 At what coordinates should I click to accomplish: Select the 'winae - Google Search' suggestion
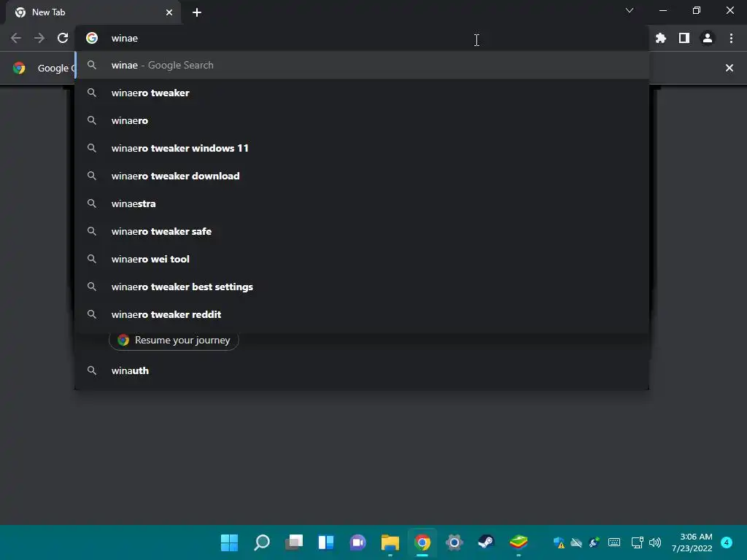pos(362,65)
